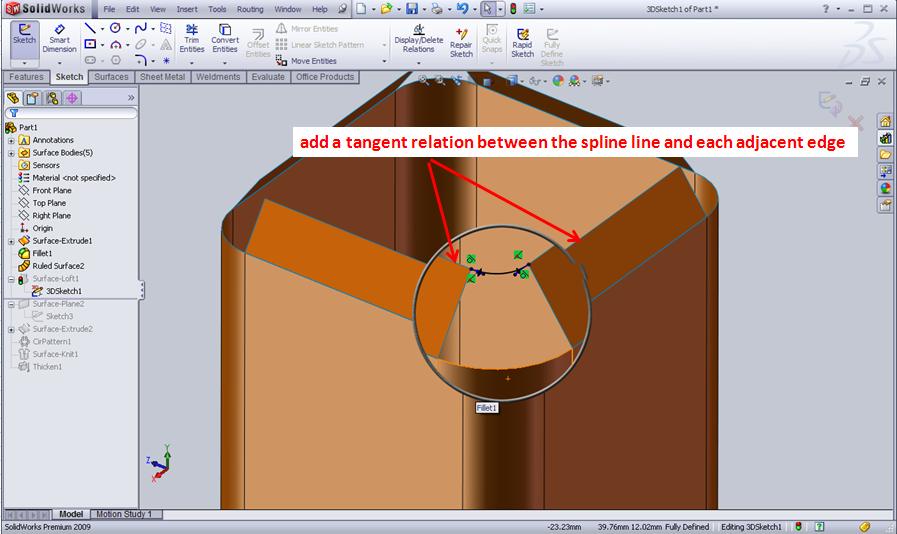Image resolution: width=897 pixels, height=534 pixels.
Task: Open the Convert Entities dropdown arrow
Action: [x=225, y=62]
